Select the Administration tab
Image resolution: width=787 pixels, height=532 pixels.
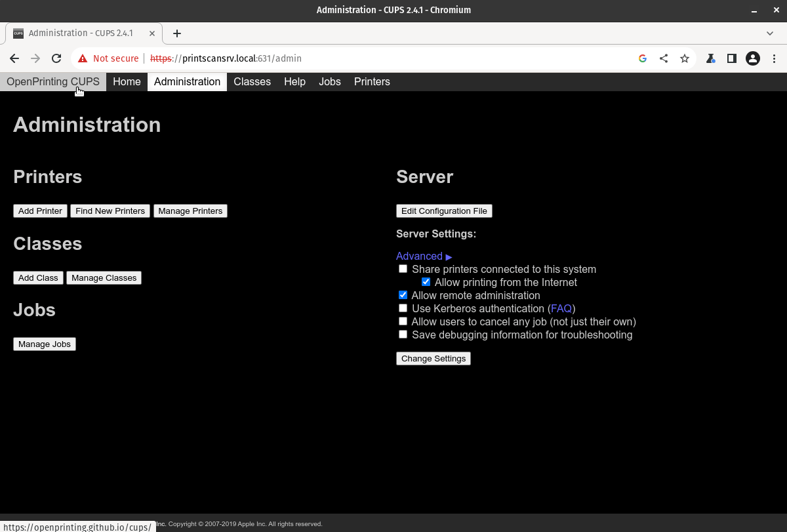click(x=187, y=82)
